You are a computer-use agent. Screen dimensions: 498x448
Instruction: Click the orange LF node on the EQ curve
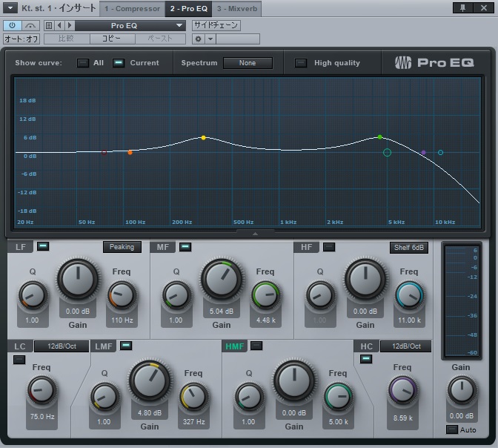(x=130, y=153)
